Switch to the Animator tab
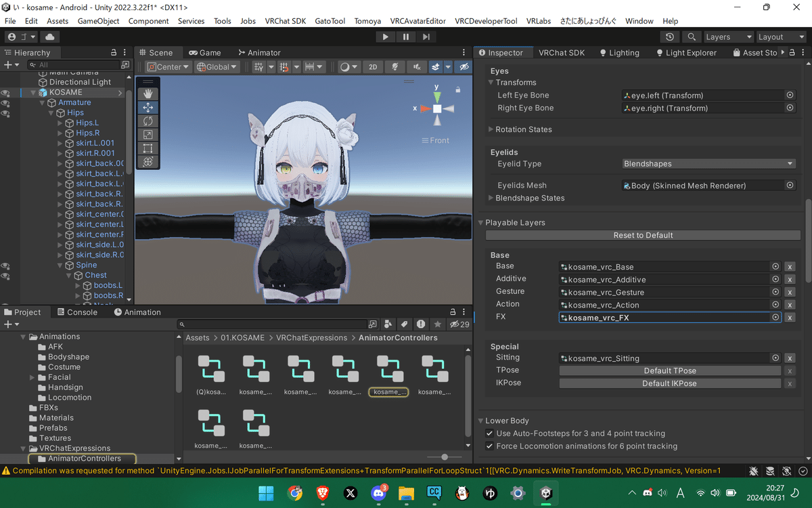 tap(259, 52)
